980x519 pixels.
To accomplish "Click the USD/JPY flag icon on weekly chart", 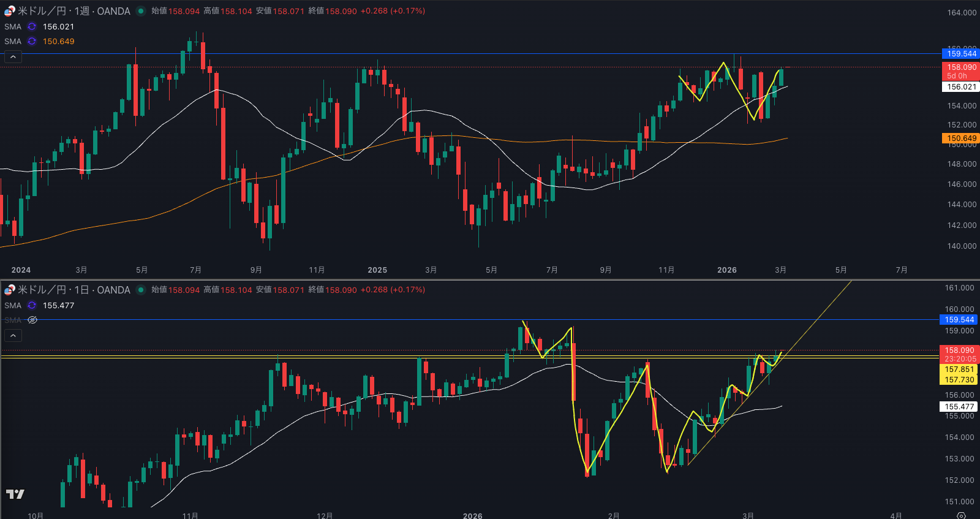I will pos(10,11).
